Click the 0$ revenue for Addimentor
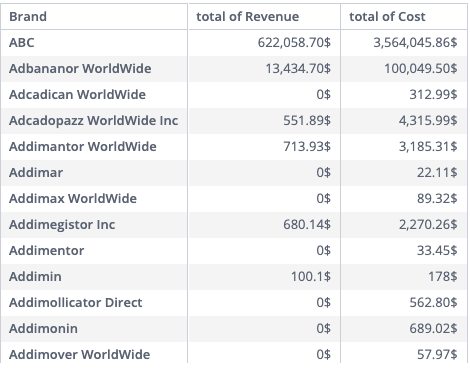This screenshot has width=470, height=369. 323,250
